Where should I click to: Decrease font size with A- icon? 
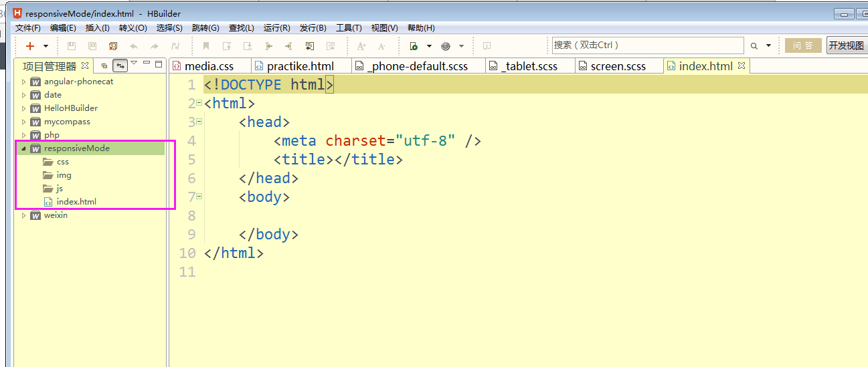pyautogui.click(x=382, y=46)
